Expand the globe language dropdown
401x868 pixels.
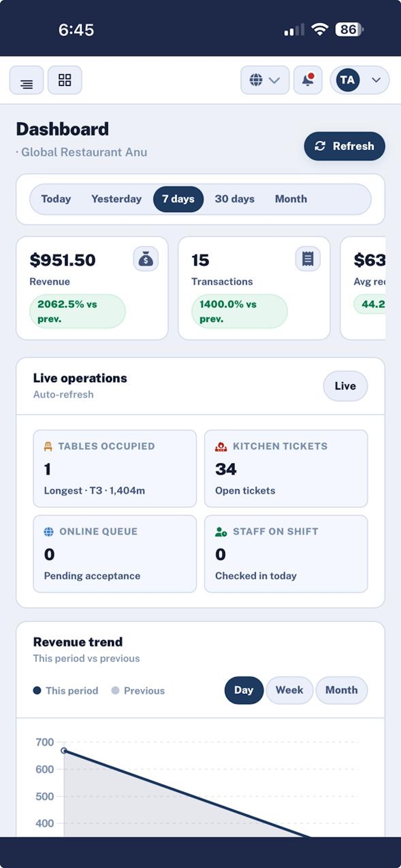tap(265, 80)
